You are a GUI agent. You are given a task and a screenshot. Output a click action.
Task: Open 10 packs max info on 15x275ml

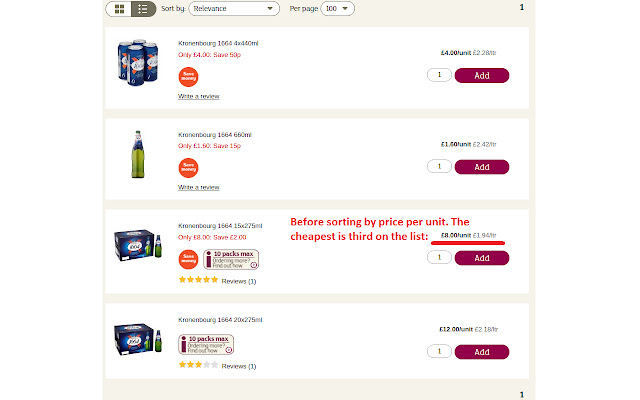click(x=231, y=260)
